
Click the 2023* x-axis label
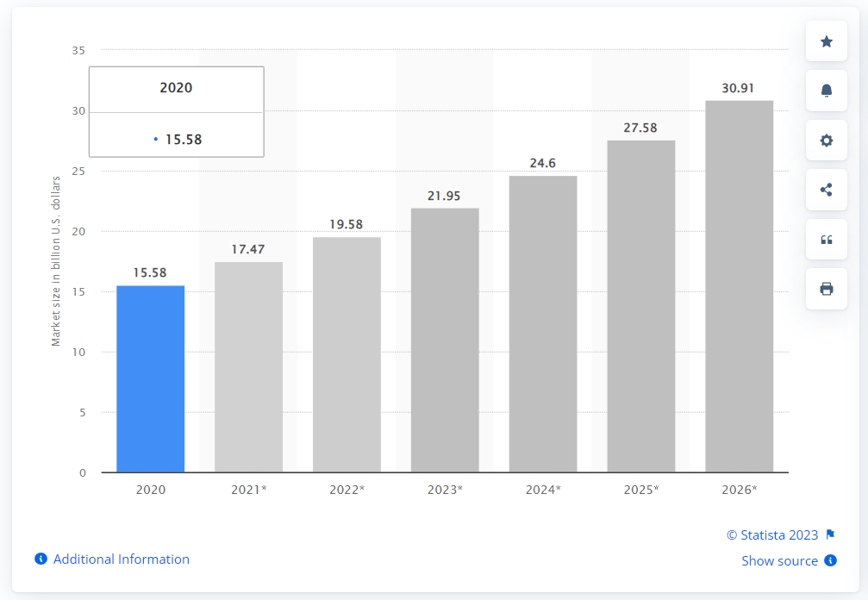[x=445, y=490]
